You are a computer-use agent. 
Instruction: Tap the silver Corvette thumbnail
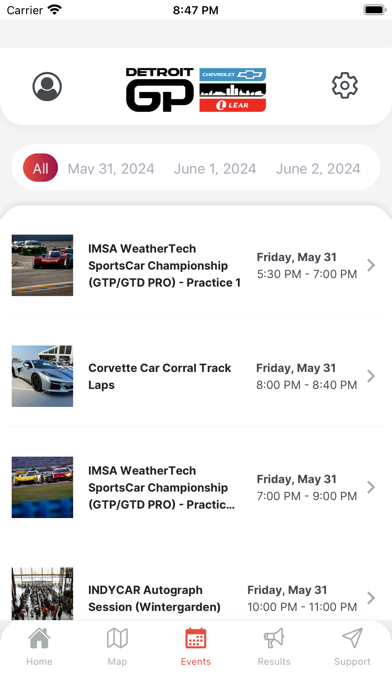[x=42, y=376]
